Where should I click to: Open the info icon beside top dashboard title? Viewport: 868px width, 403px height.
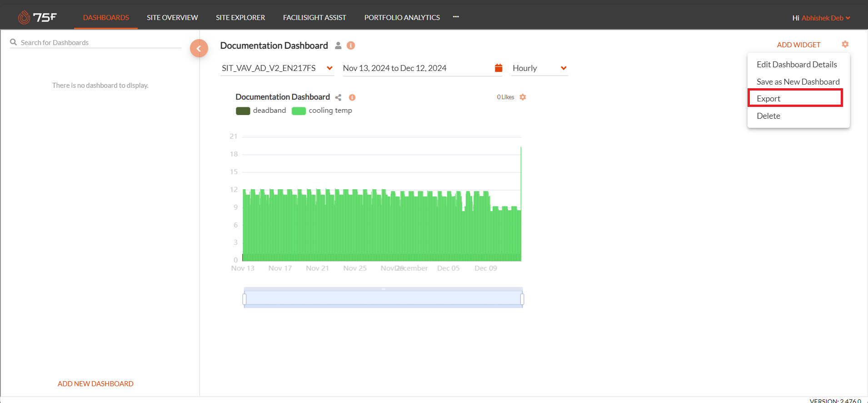pyautogui.click(x=351, y=45)
